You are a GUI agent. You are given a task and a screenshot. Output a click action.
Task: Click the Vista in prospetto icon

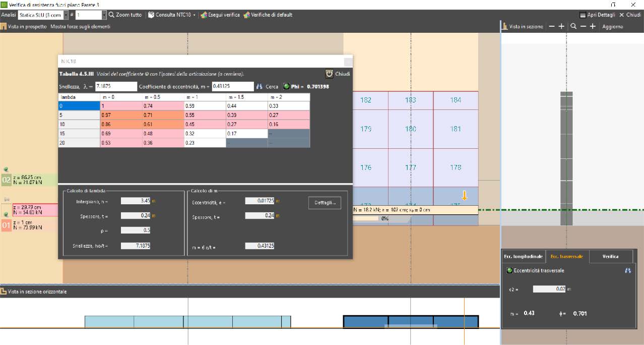tap(4, 26)
